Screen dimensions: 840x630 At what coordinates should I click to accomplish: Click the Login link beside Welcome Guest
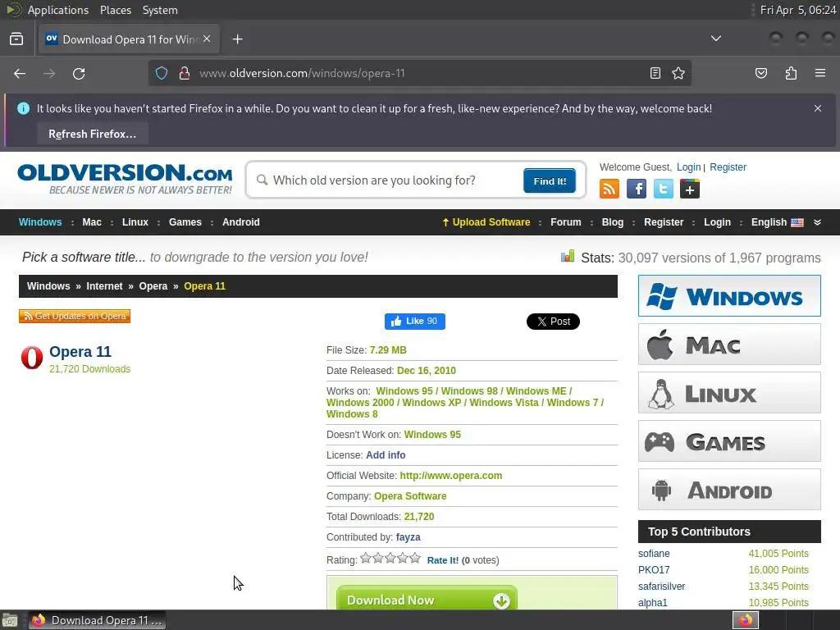(x=688, y=167)
